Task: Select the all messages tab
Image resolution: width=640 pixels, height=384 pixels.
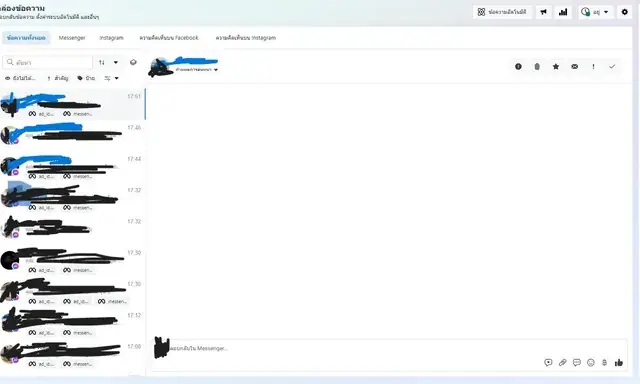Action: tap(26, 38)
